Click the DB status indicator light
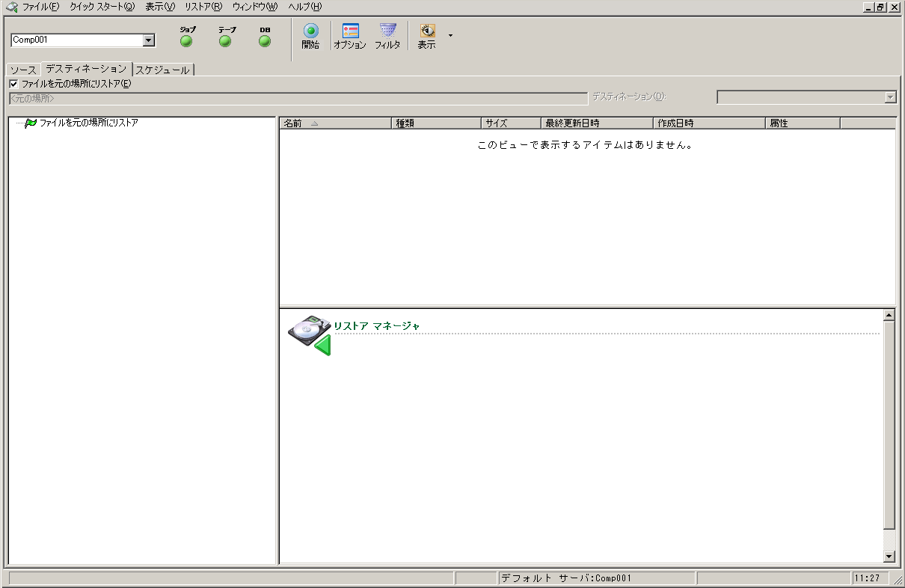This screenshot has width=905, height=588. click(x=265, y=41)
